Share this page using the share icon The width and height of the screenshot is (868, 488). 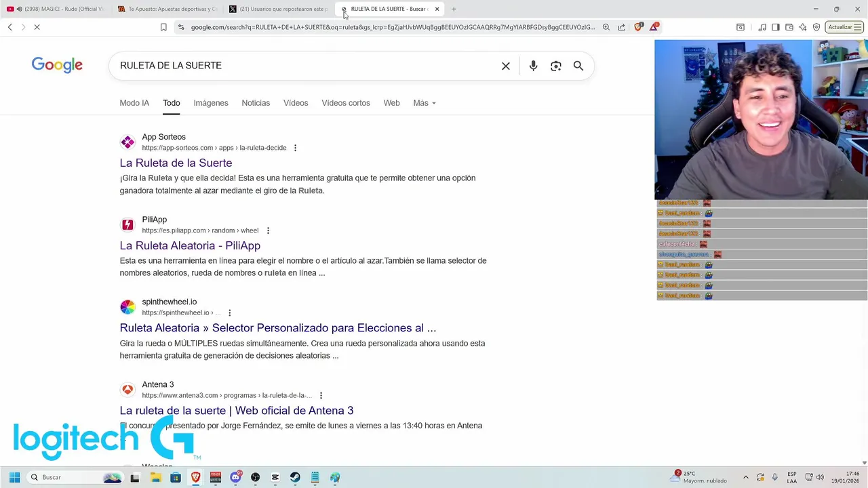621,27
